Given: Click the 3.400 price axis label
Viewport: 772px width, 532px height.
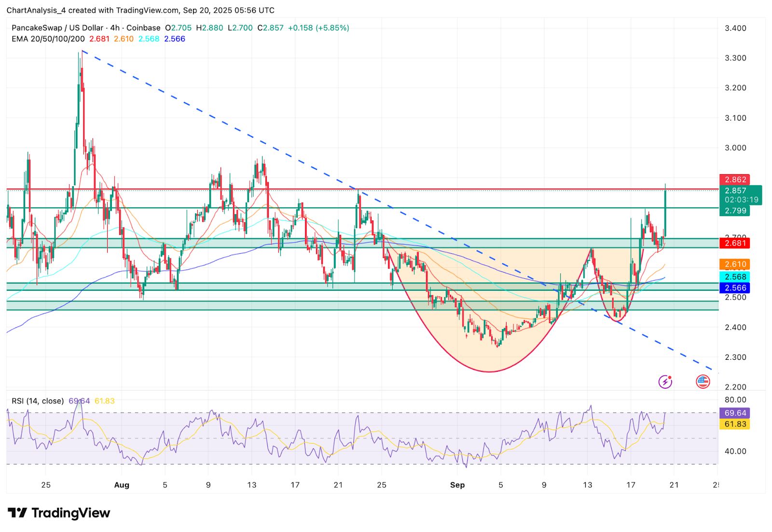Looking at the screenshot, I should pos(735,28).
